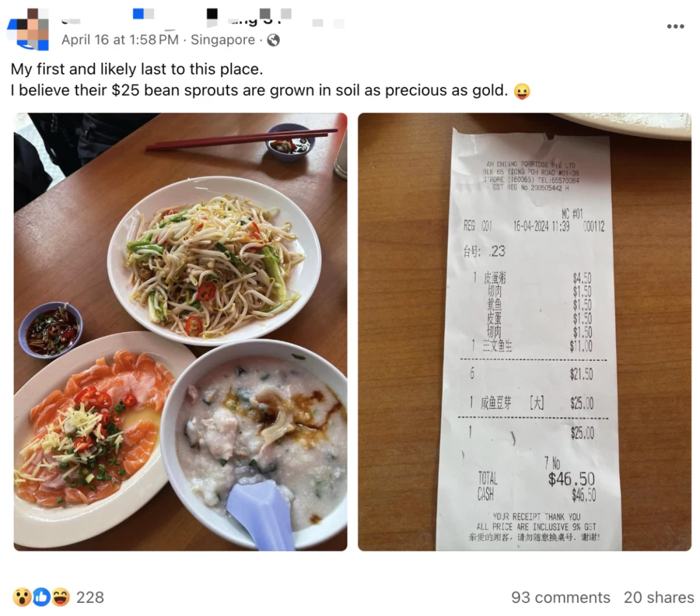Open the three-dot post options menu

675,27
